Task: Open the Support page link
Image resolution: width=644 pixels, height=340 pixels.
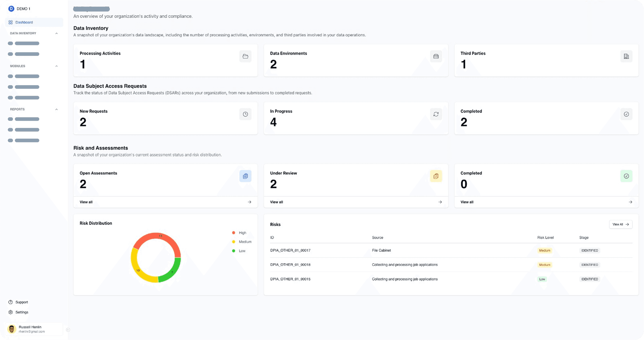Action: 21,302
